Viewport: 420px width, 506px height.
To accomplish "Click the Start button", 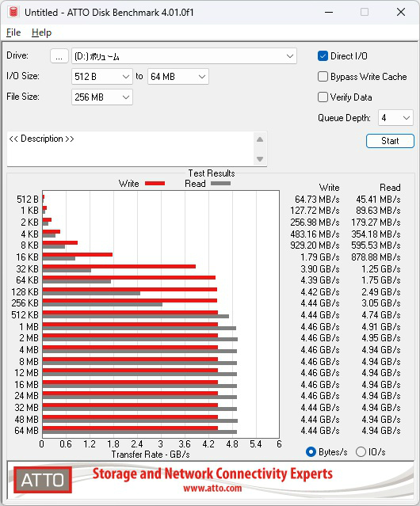I will pos(390,141).
